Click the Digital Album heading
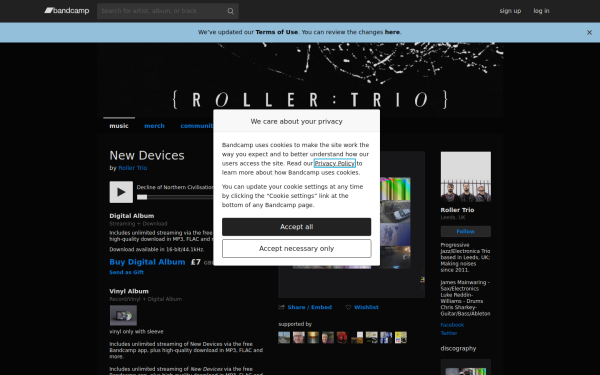 [132, 216]
